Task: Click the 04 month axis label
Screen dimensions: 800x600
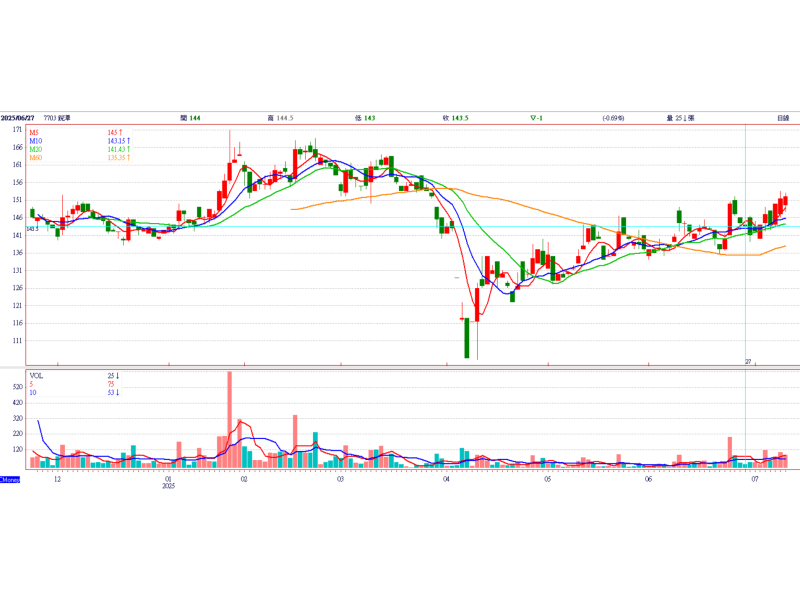Action: click(446, 479)
